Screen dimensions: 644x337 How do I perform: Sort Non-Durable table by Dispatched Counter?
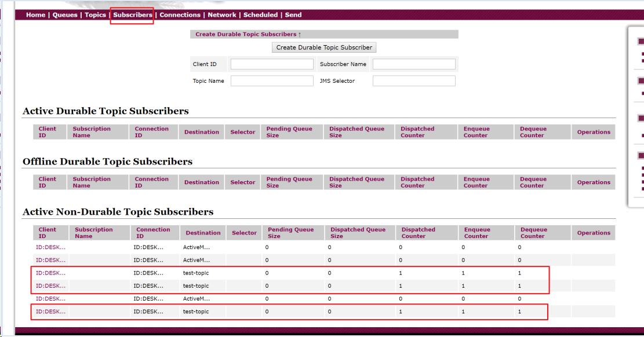coord(427,233)
